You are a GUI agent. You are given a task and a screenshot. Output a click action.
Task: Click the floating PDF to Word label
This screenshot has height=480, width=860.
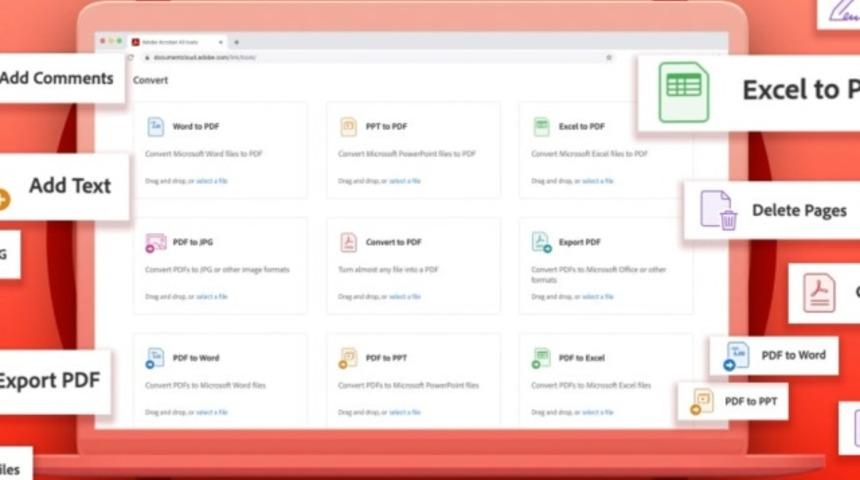pyautogui.click(x=794, y=355)
